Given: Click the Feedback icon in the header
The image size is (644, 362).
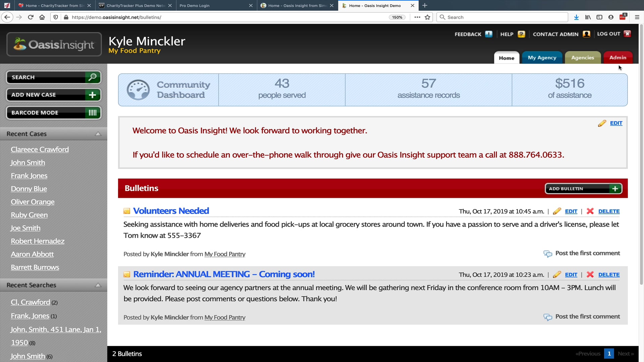Looking at the screenshot, I should click(x=489, y=34).
